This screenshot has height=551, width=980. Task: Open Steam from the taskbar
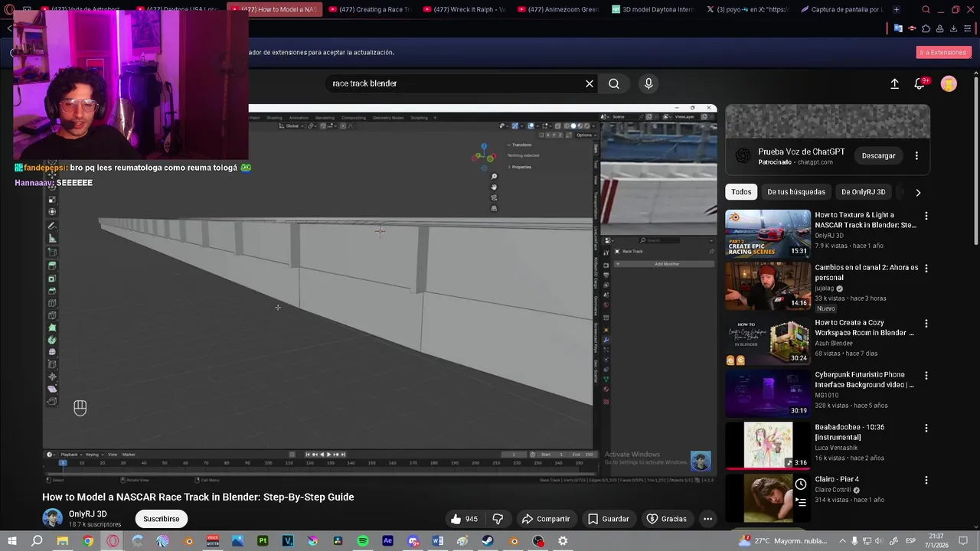pyautogui.click(x=488, y=541)
